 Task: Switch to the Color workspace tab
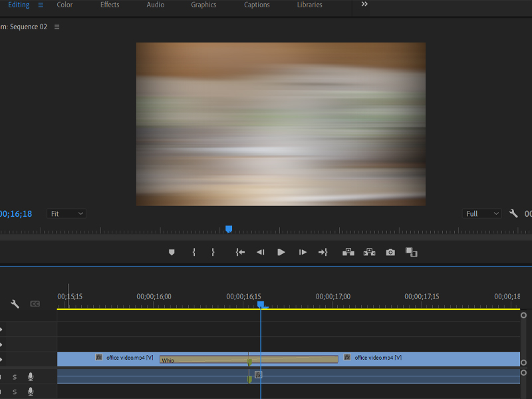65,5
